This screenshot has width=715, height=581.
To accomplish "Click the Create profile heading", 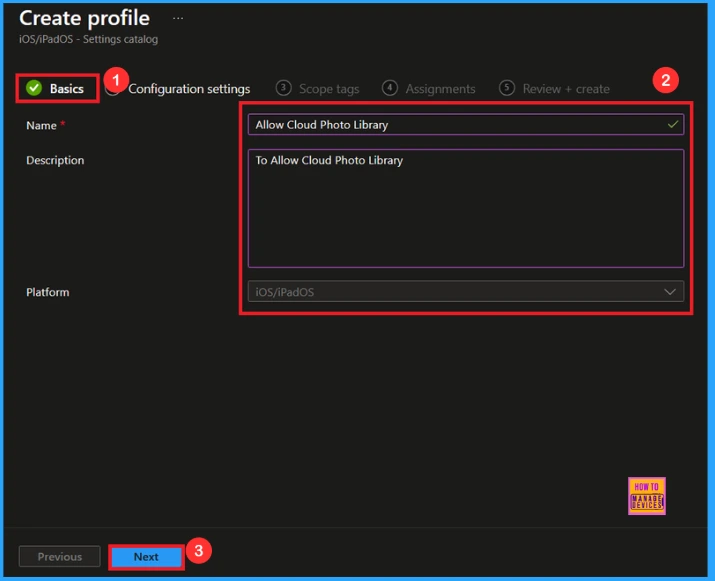I will (84, 18).
